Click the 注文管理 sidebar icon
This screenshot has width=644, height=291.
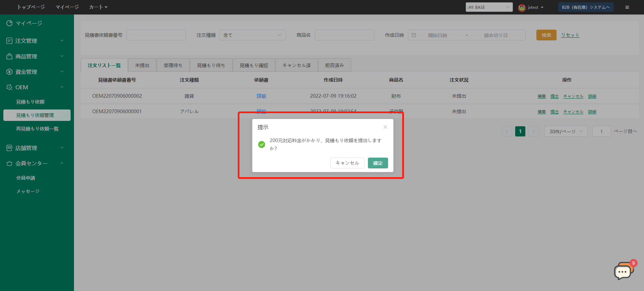tap(9, 41)
